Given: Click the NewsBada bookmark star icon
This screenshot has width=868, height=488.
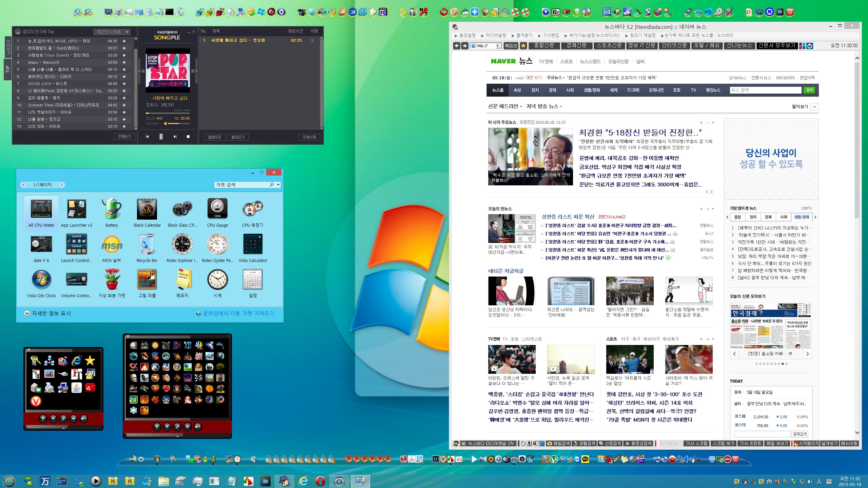Looking at the screenshot, I should (523, 46).
